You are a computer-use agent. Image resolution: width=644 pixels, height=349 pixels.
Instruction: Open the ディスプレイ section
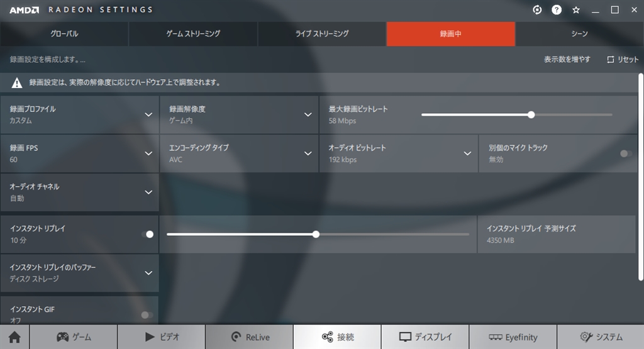(425, 337)
